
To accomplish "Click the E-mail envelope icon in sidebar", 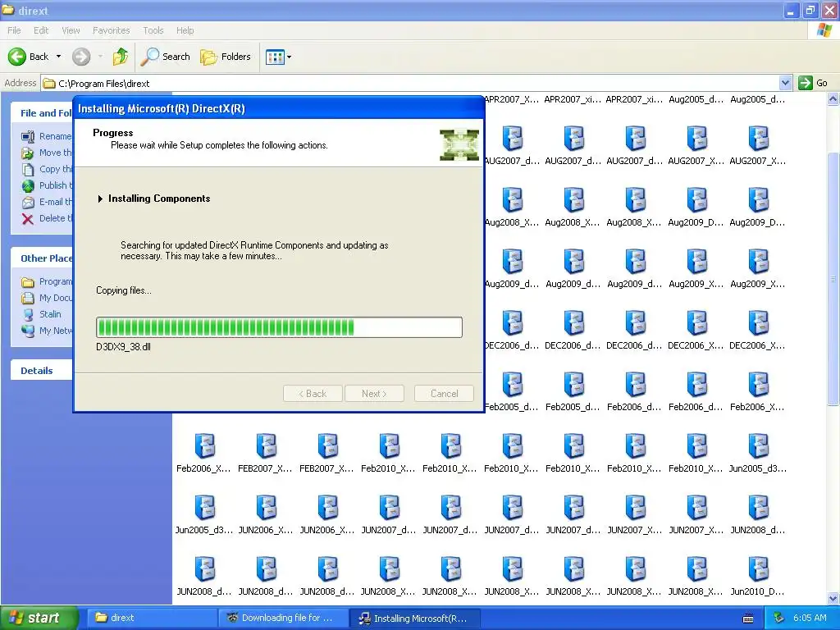I will pos(28,202).
